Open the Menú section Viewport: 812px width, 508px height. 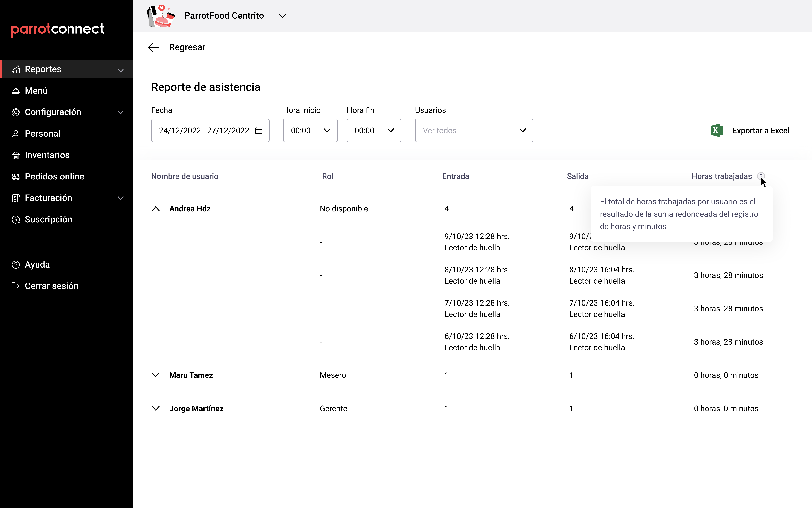click(x=36, y=91)
